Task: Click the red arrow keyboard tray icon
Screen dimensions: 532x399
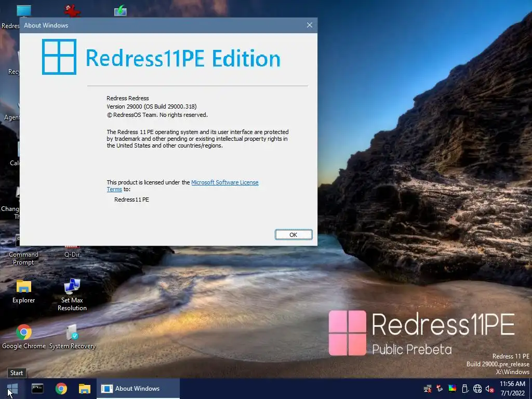Action: pos(440,389)
